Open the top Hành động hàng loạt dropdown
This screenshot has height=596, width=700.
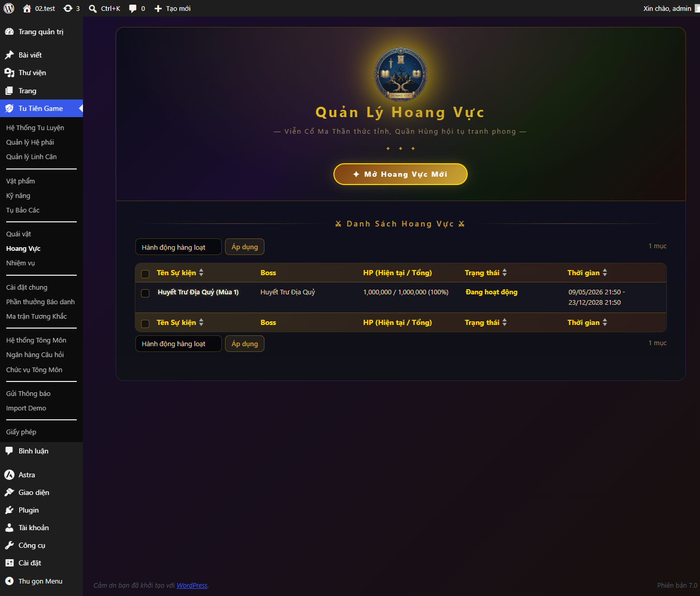click(x=178, y=247)
